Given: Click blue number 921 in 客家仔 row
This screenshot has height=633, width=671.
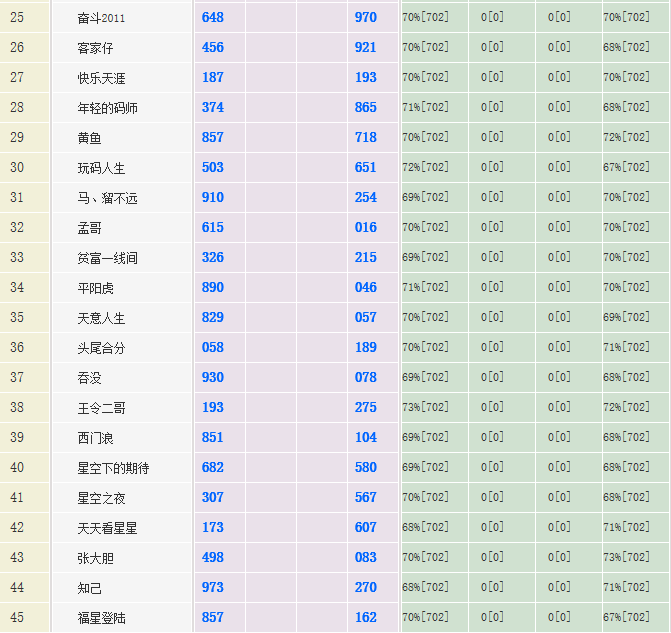Looking at the screenshot, I should point(365,47).
